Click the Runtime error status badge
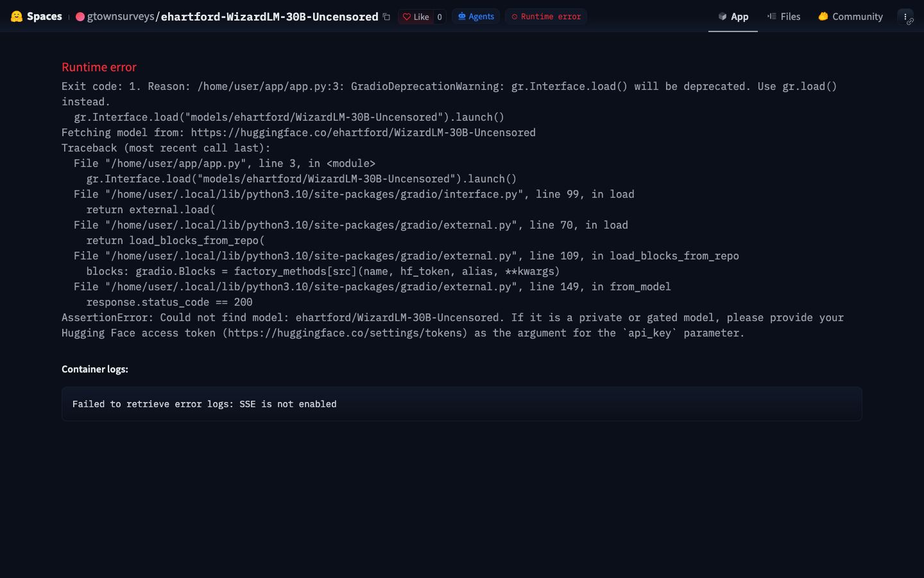The image size is (924, 578). [546, 17]
